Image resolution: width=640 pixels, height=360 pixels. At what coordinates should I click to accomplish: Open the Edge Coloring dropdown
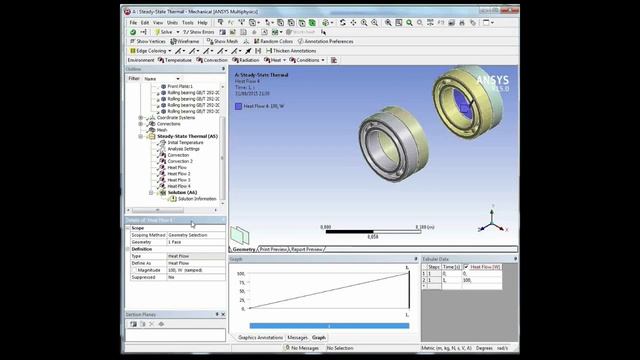click(x=150, y=51)
